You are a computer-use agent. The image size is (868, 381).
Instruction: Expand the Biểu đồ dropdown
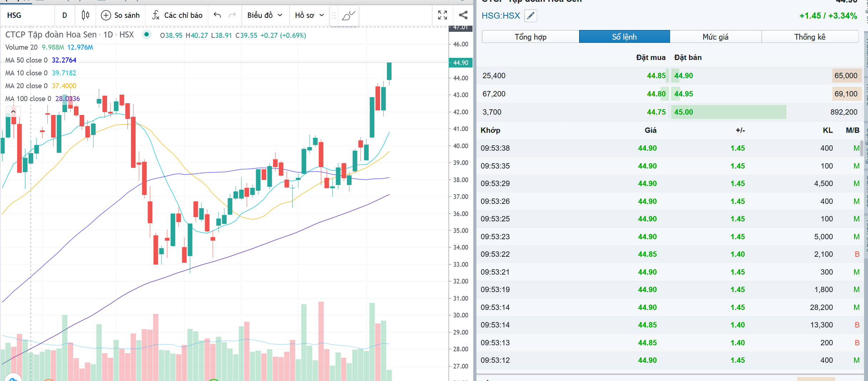pyautogui.click(x=265, y=15)
